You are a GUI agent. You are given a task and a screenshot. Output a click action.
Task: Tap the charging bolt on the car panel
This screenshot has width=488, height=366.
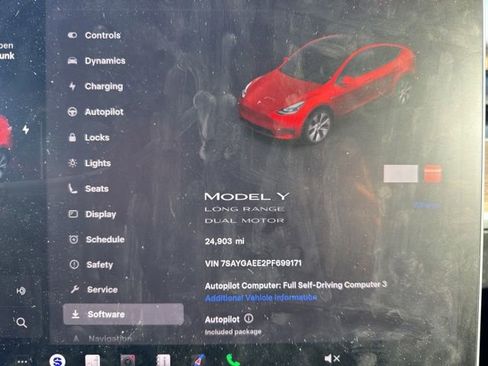[26, 129]
